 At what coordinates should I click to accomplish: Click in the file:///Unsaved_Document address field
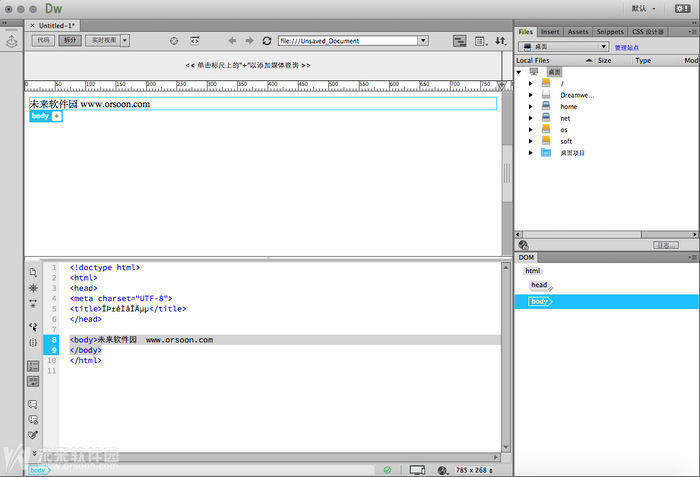click(348, 41)
